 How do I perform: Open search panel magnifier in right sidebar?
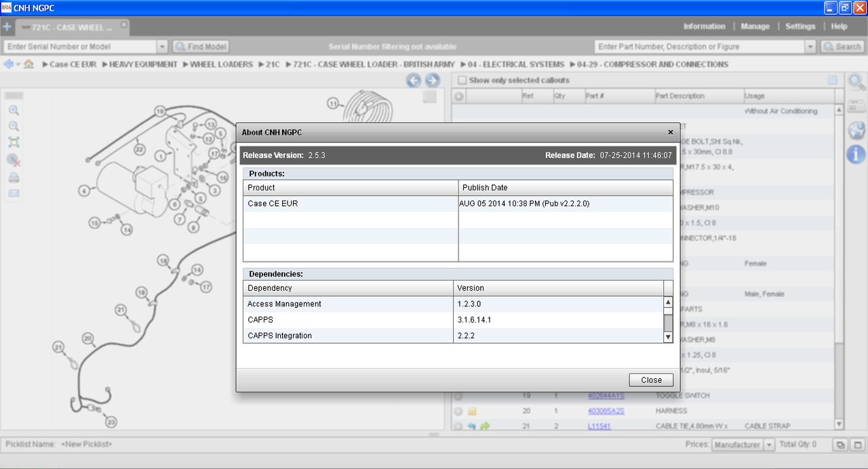point(856,82)
